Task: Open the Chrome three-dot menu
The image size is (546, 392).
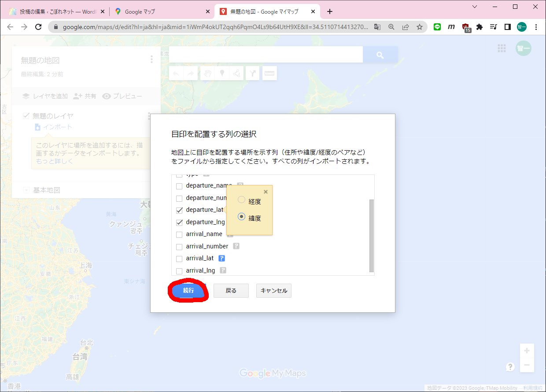Action: (x=536, y=27)
